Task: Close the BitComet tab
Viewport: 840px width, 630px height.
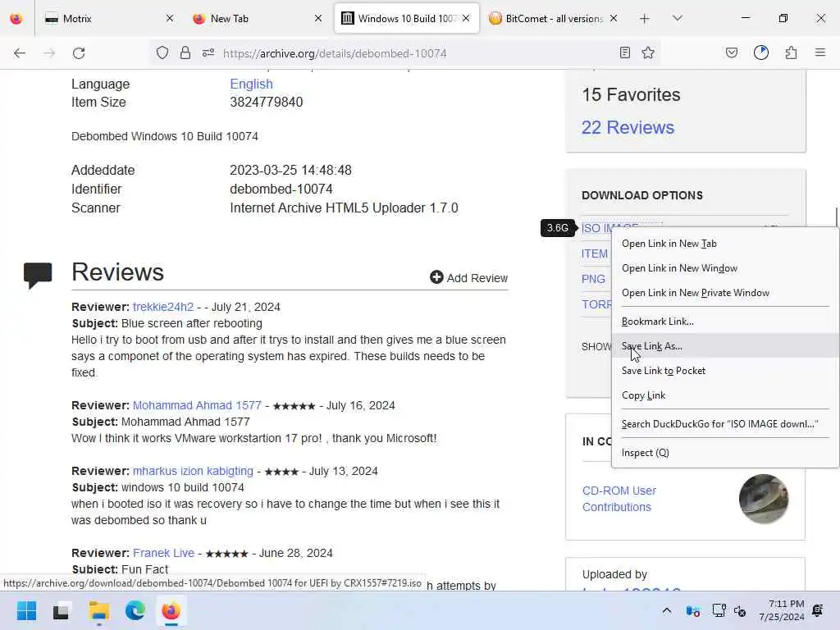Action: tap(614, 19)
